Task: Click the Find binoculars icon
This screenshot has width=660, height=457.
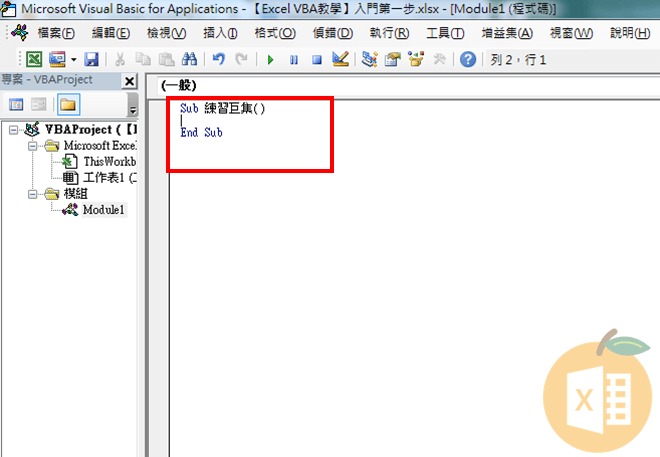Action: click(188, 60)
